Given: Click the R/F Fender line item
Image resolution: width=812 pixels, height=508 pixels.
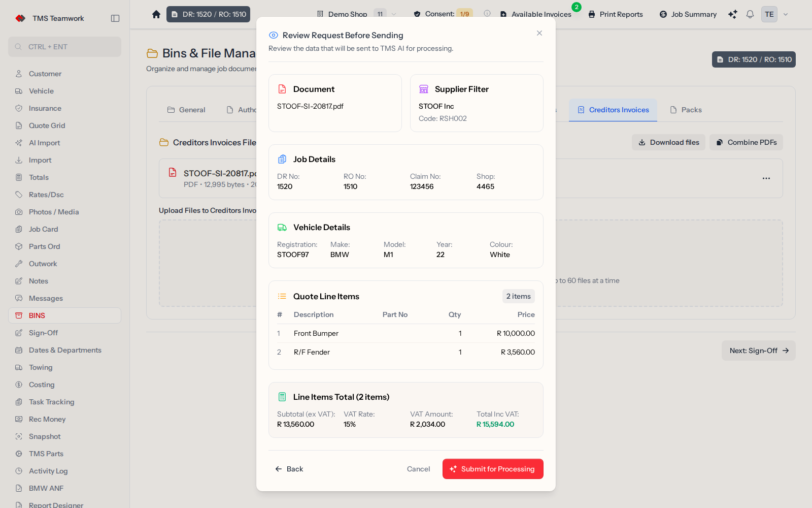Looking at the screenshot, I should click(x=406, y=352).
